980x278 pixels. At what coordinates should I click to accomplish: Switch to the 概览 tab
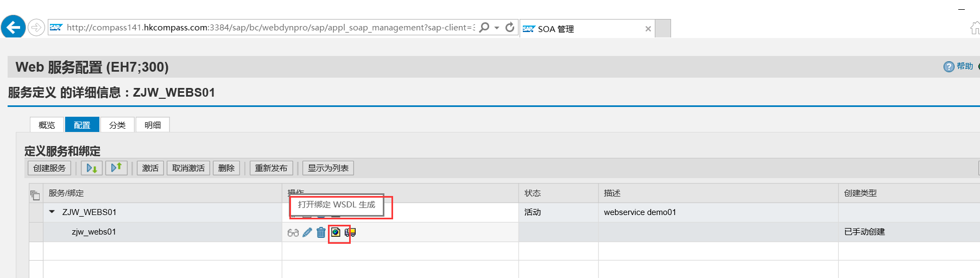point(47,125)
